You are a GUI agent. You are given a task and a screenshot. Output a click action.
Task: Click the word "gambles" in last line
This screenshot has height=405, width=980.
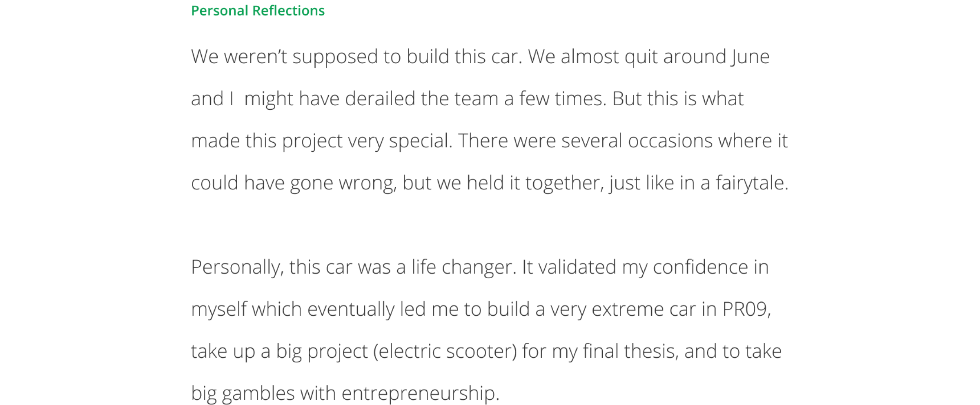[x=258, y=393]
